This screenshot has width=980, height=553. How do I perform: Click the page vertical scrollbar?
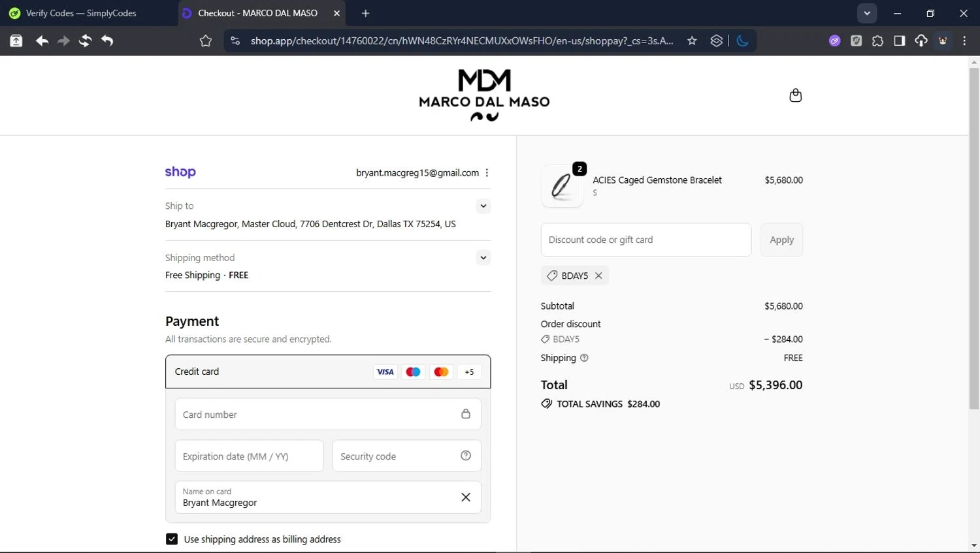tap(974, 238)
